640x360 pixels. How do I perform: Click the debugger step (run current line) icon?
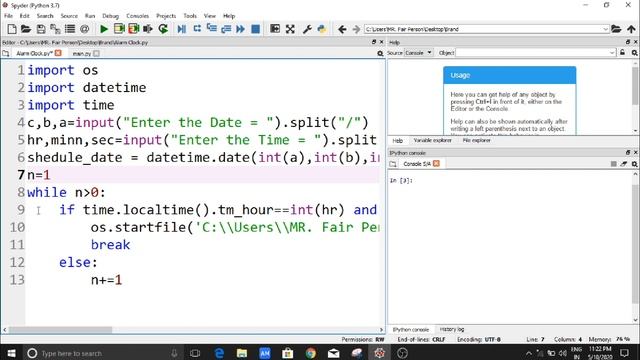click(x=197, y=29)
